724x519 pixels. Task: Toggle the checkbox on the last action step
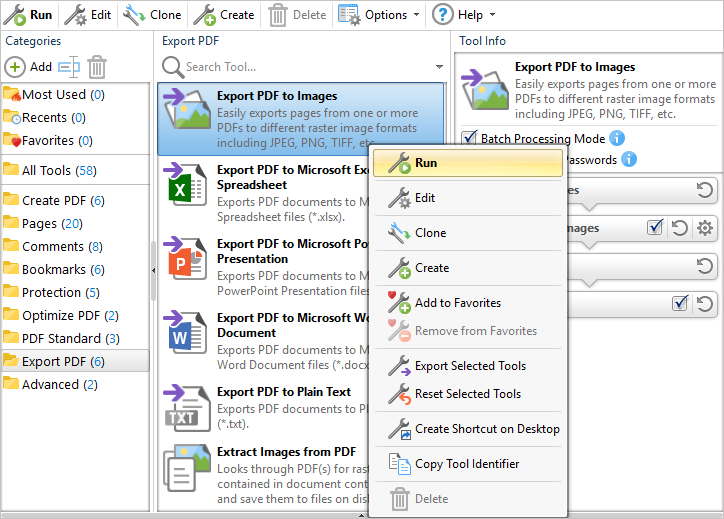pos(680,303)
